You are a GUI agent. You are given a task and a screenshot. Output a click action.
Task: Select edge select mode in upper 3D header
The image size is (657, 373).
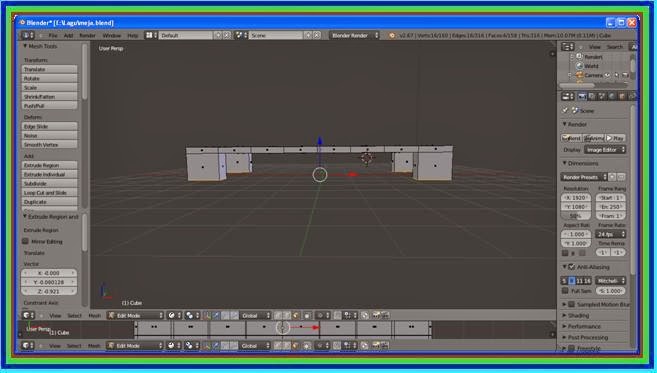click(x=287, y=315)
